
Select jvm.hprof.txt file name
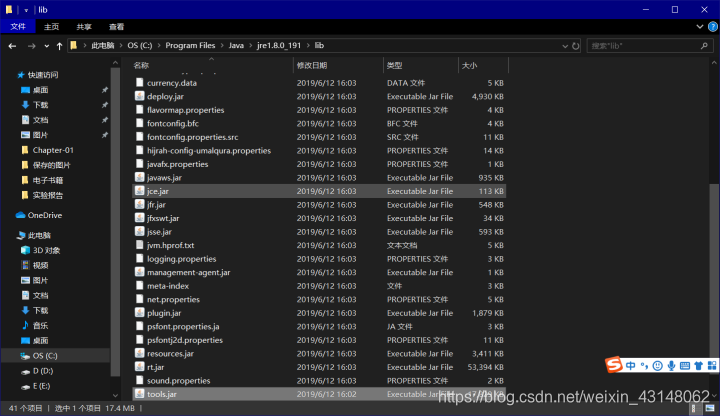(170, 245)
